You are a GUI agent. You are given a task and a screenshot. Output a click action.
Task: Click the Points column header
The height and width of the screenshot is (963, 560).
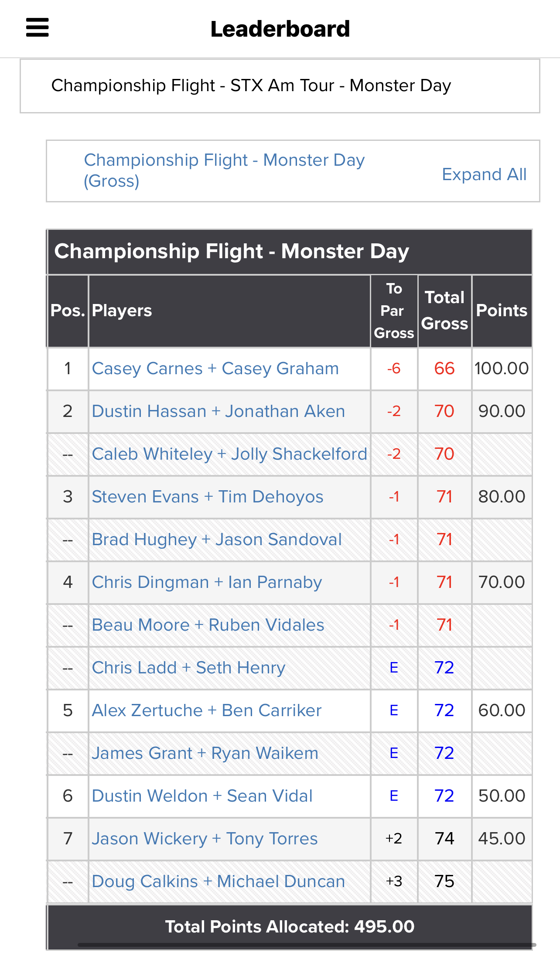click(x=502, y=311)
